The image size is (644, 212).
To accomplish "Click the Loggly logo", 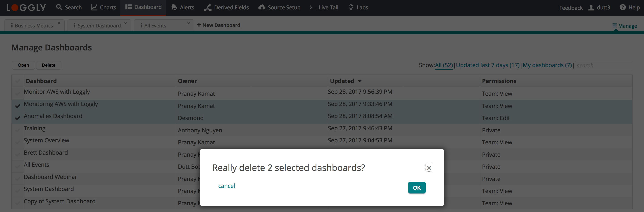I will point(26,8).
